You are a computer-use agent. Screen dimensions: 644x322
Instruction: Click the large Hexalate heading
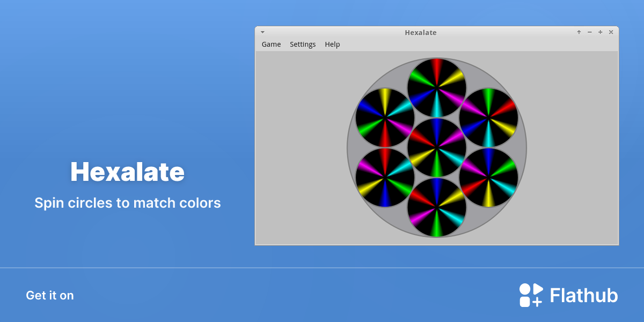[x=128, y=172]
